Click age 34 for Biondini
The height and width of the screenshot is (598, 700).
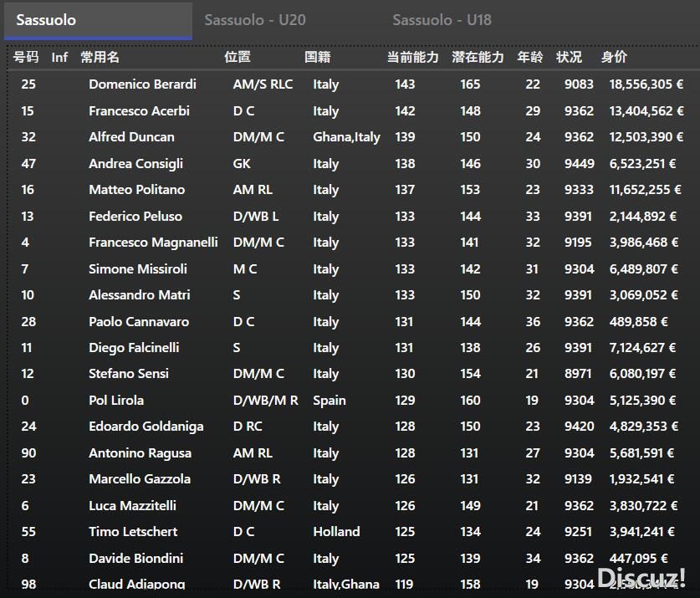[x=533, y=559]
